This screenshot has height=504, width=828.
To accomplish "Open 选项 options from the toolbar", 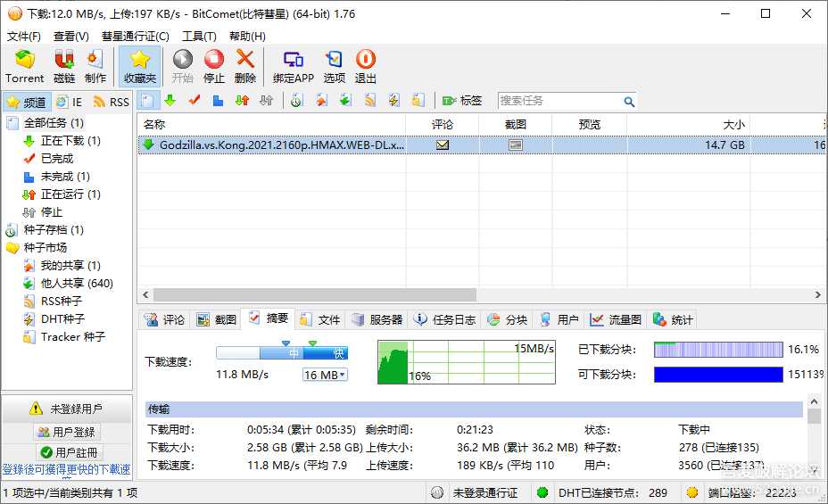I will [x=335, y=66].
